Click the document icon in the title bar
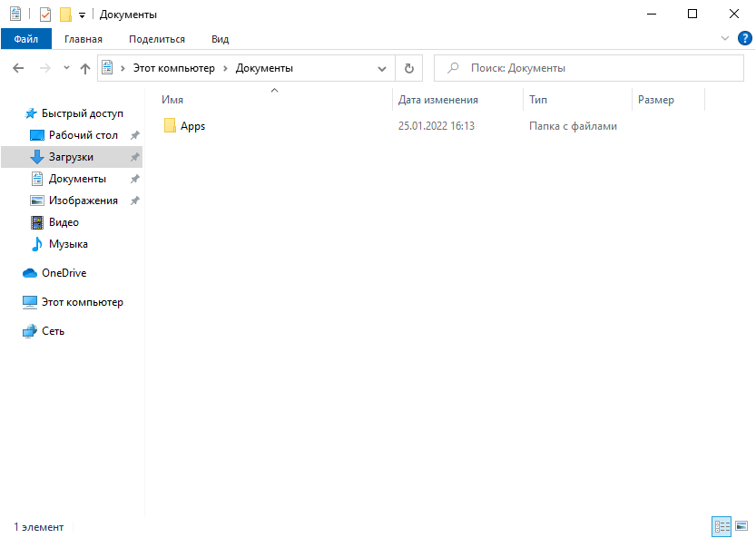The height and width of the screenshot is (538, 756). (x=15, y=15)
